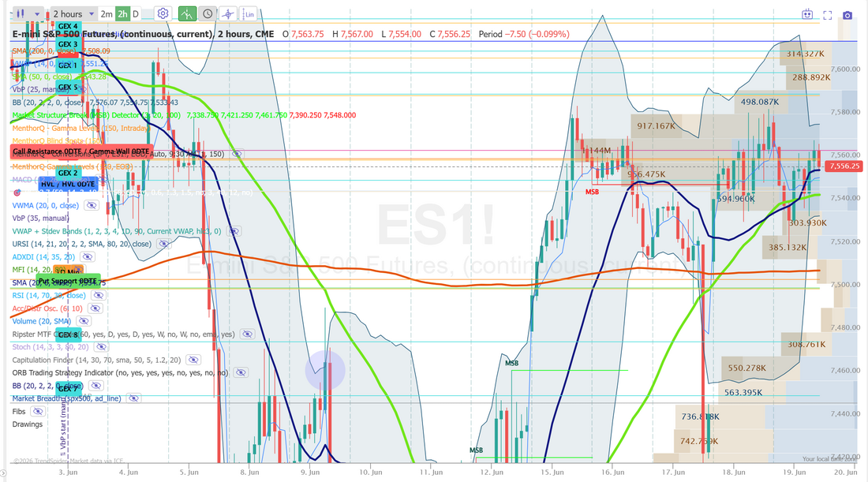Toggle visibility of VWMA indicator
This screenshot has width=868, height=482.
pos(92,205)
